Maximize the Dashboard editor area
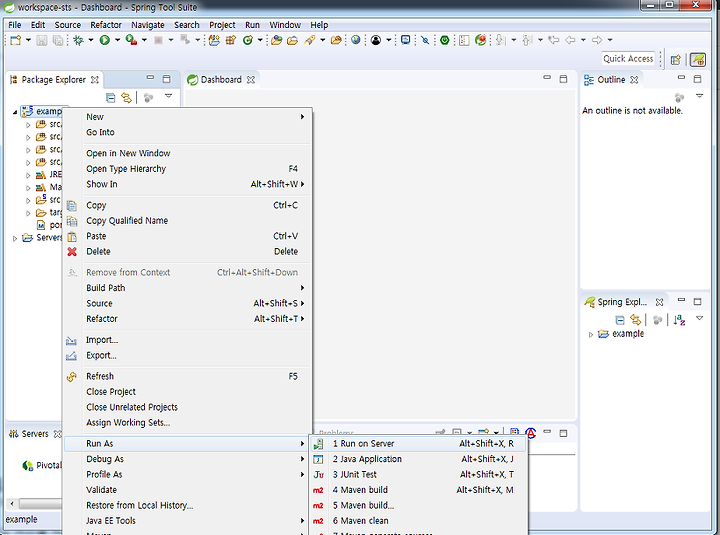Image resolution: width=720 pixels, height=535 pixels. click(563, 79)
